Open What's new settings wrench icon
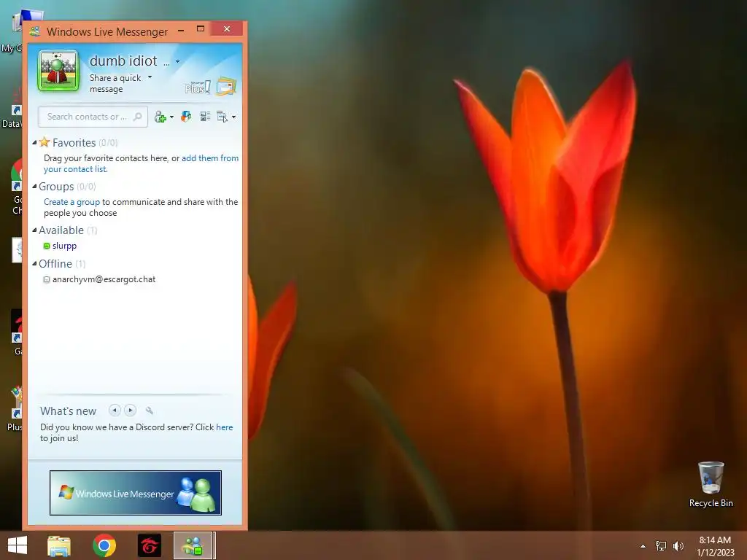Screen dimensions: 747x560 coord(149,411)
